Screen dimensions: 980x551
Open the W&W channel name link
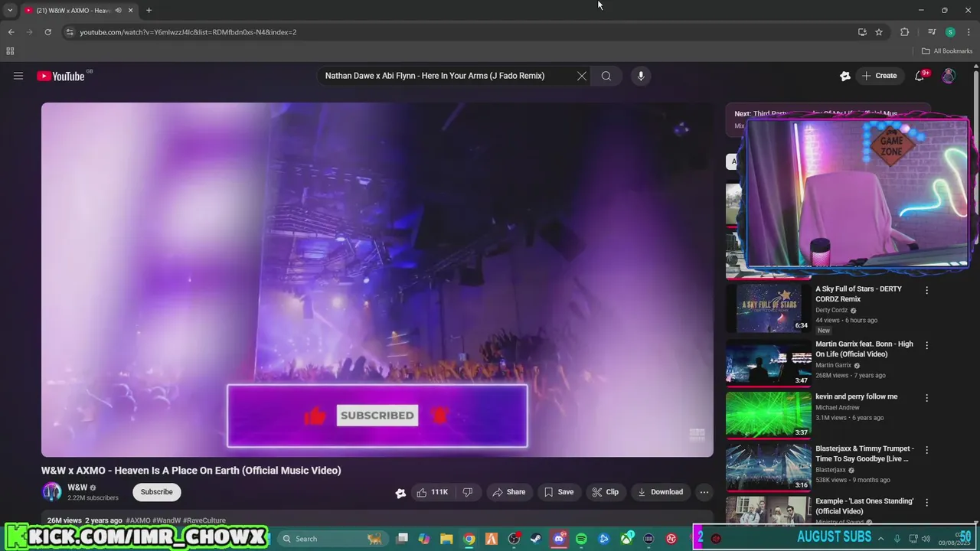77,487
